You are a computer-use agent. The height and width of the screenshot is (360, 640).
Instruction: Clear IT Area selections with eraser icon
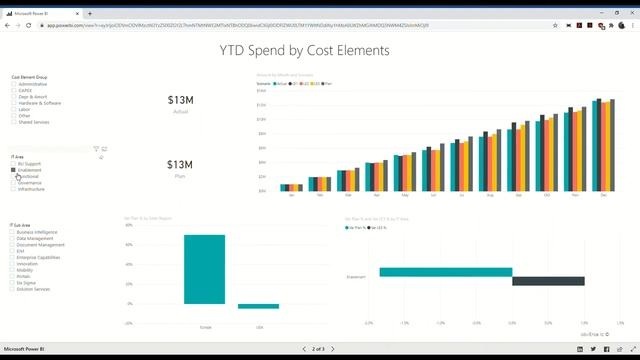click(x=101, y=157)
